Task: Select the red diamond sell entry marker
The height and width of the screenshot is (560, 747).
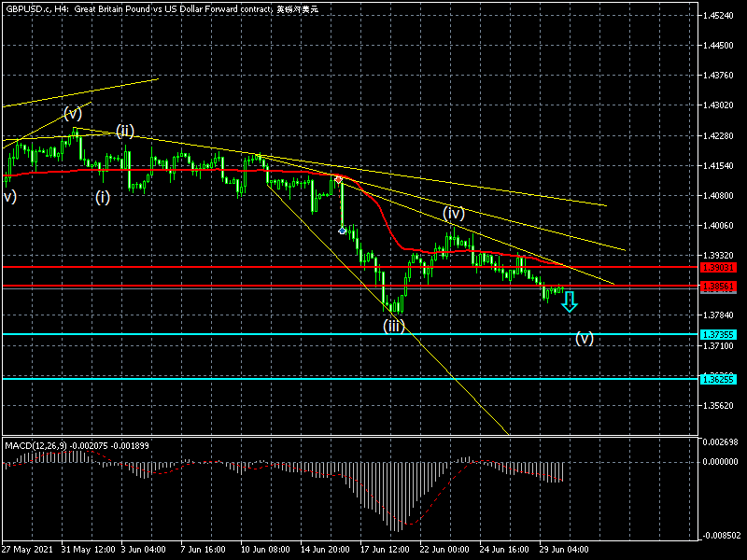Action: pyautogui.click(x=338, y=180)
